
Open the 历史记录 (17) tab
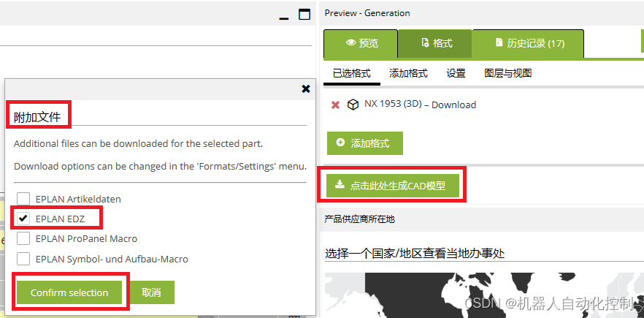pyautogui.click(x=528, y=44)
